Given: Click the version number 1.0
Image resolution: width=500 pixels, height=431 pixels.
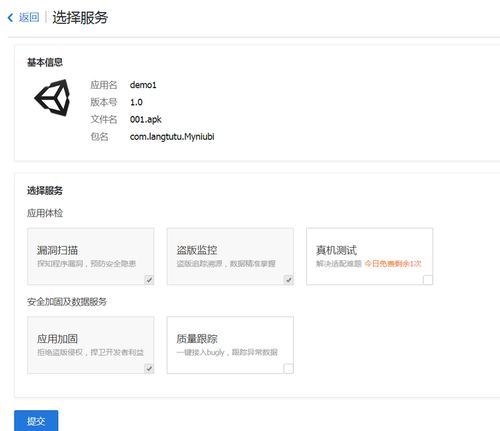Looking at the screenshot, I should click(x=136, y=102).
